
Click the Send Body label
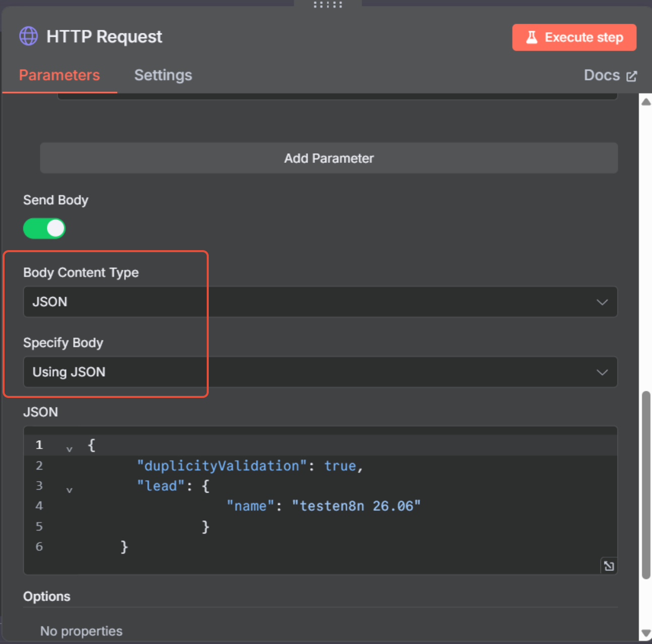point(55,200)
